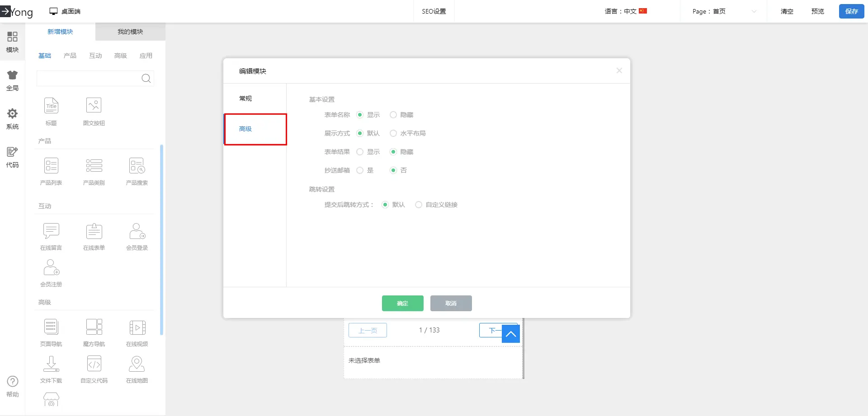Click the green 确定 button
The height and width of the screenshot is (416, 868).
(x=402, y=304)
